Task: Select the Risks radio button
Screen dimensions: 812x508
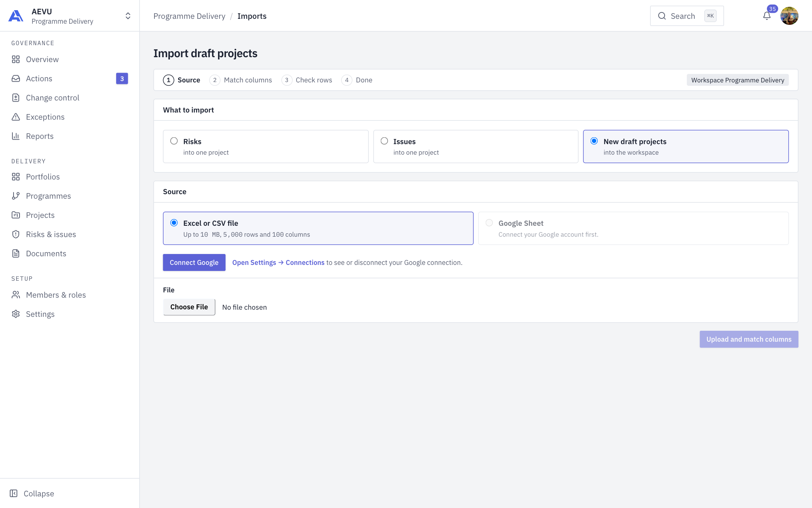Action: 174,141
